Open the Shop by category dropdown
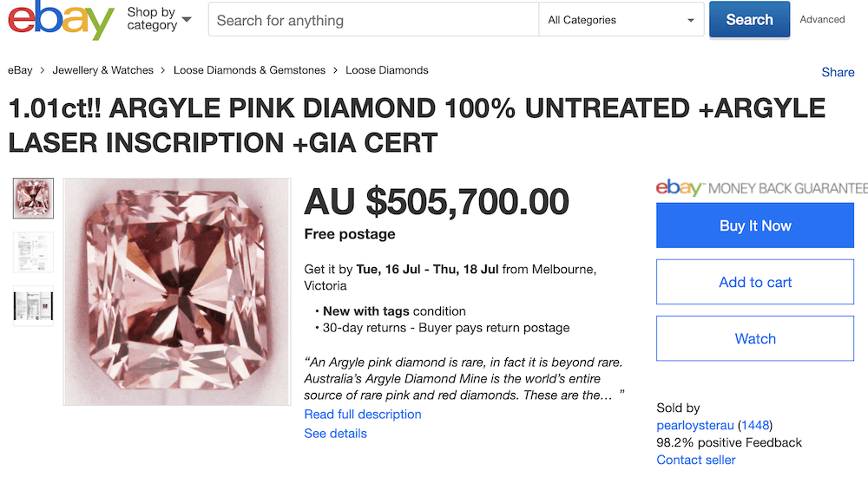 (x=159, y=19)
